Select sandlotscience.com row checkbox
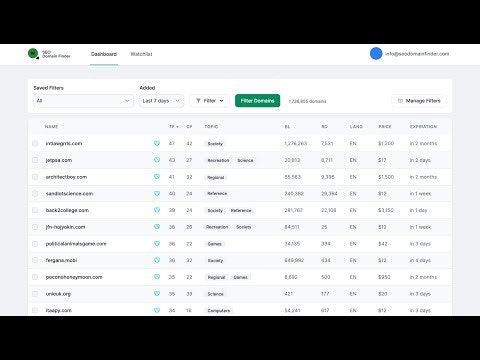 35,193
